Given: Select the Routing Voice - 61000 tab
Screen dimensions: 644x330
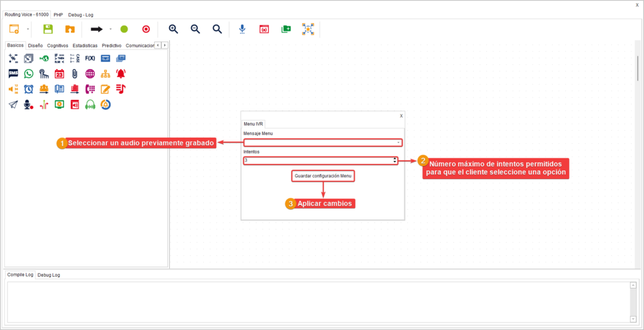Looking at the screenshot, I should [26, 14].
